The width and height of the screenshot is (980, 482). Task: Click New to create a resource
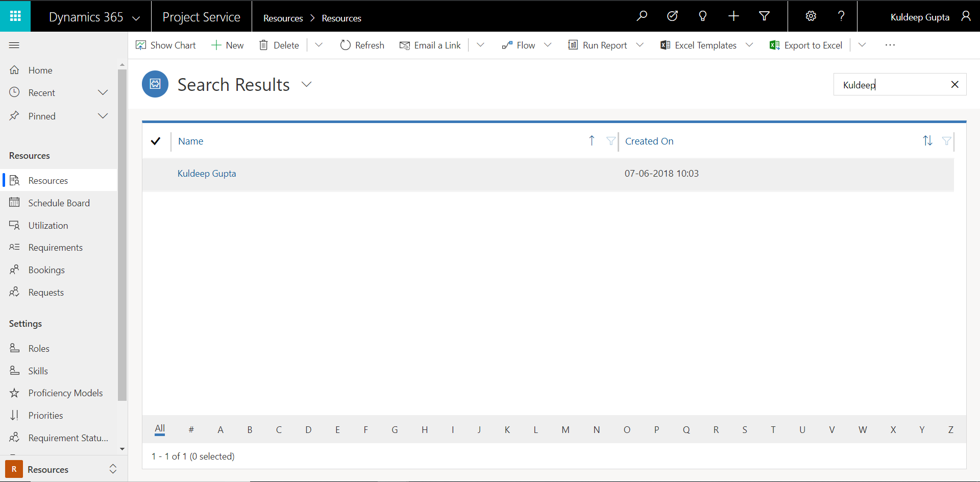[x=228, y=45]
